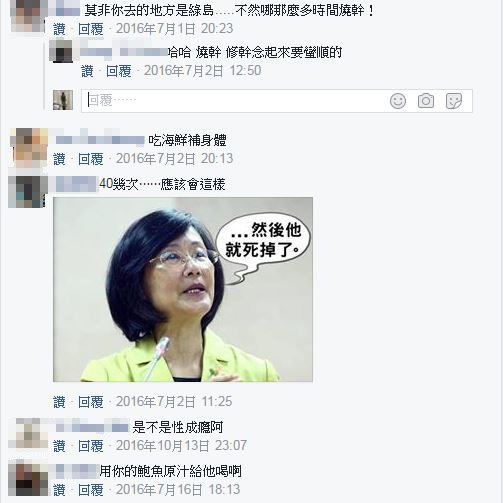Attach a photo using the camera icon
This screenshot has height=503, width=503.
tap(426, 101)
